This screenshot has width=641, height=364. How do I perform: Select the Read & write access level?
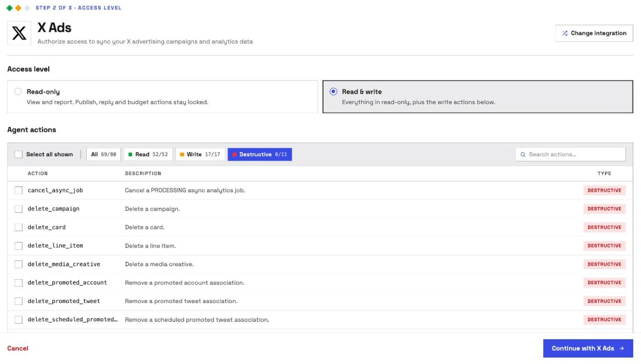[x=478, y=97]
